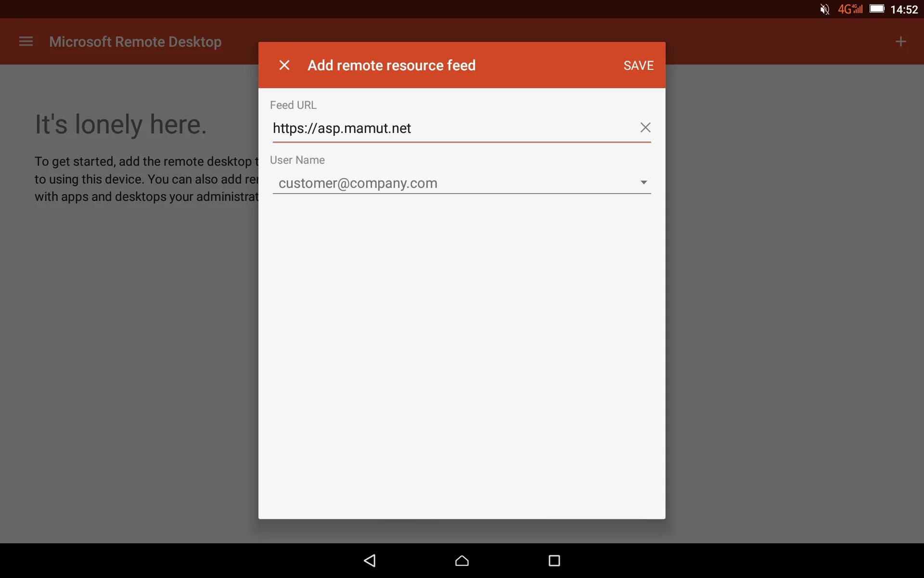The width and height of the screenshot is (924, 578).
Task: Tap the Android back navigation button
Action: pos(370,560)
